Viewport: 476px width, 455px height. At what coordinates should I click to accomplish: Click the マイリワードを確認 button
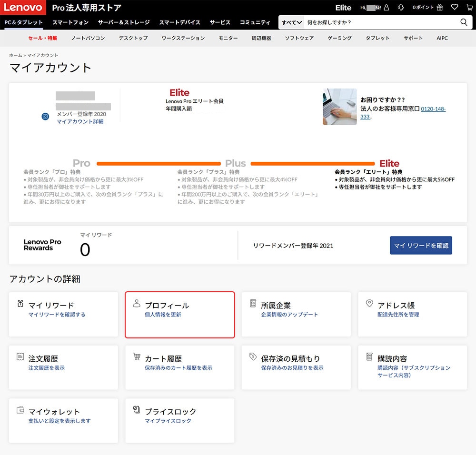tap(421, 246)
